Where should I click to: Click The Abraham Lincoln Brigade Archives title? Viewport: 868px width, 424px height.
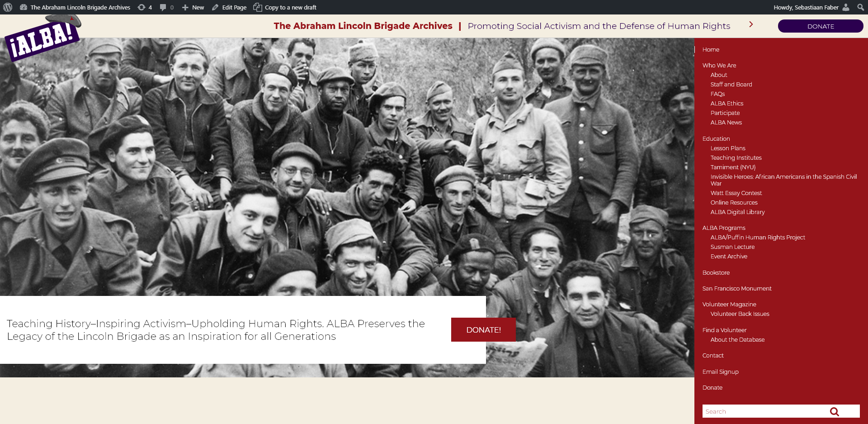click(363, 26)
